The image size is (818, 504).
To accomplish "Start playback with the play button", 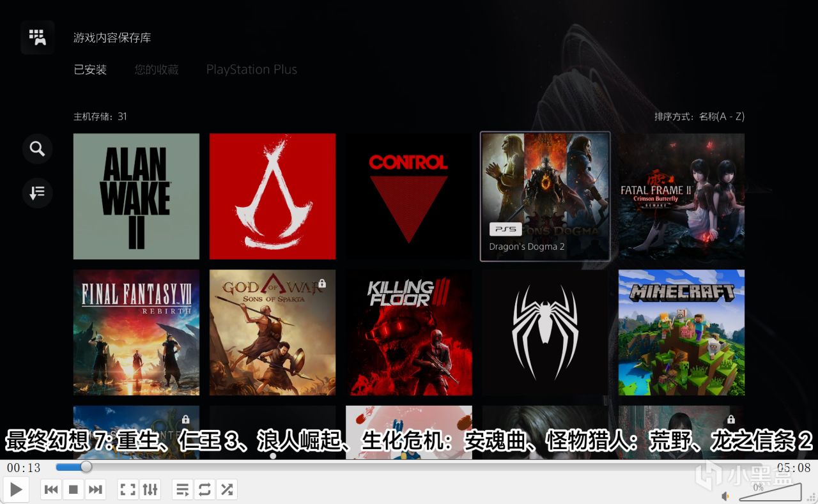I will click(x=16, y=490).
